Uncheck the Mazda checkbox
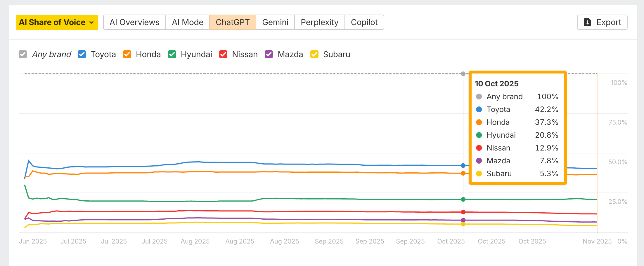This screenshot has height=266, width=644. [x=269, y=54]
